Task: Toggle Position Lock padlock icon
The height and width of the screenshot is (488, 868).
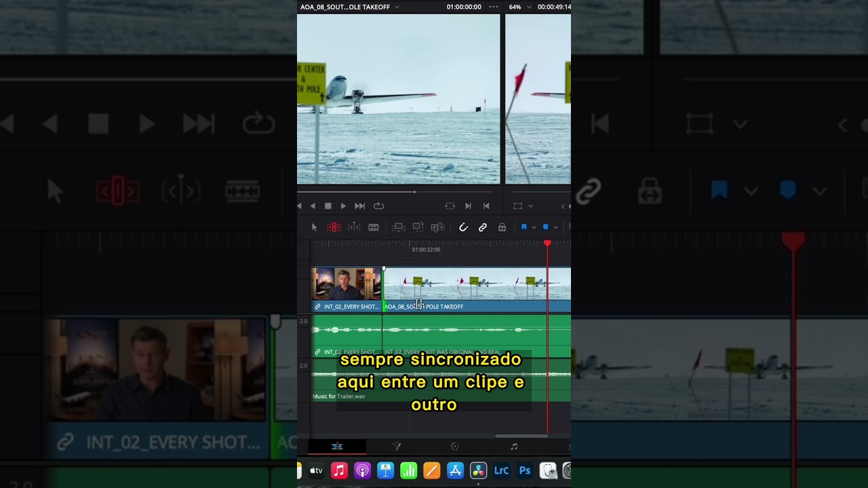Action: [502, 227]
